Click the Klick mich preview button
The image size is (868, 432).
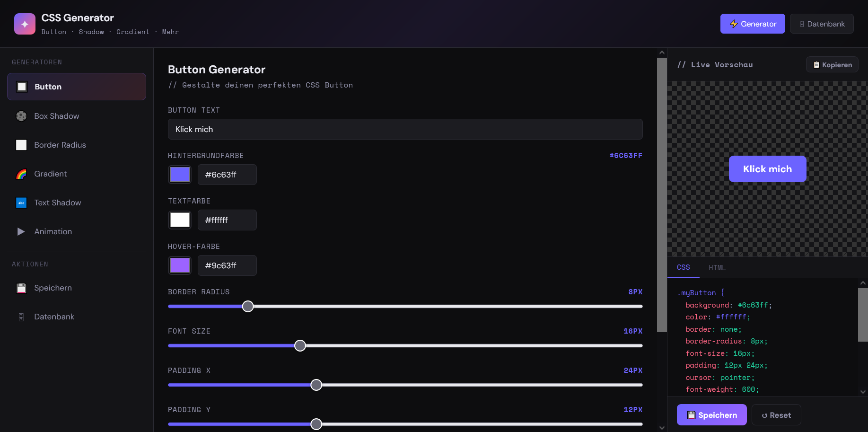(x=767, y=169)
